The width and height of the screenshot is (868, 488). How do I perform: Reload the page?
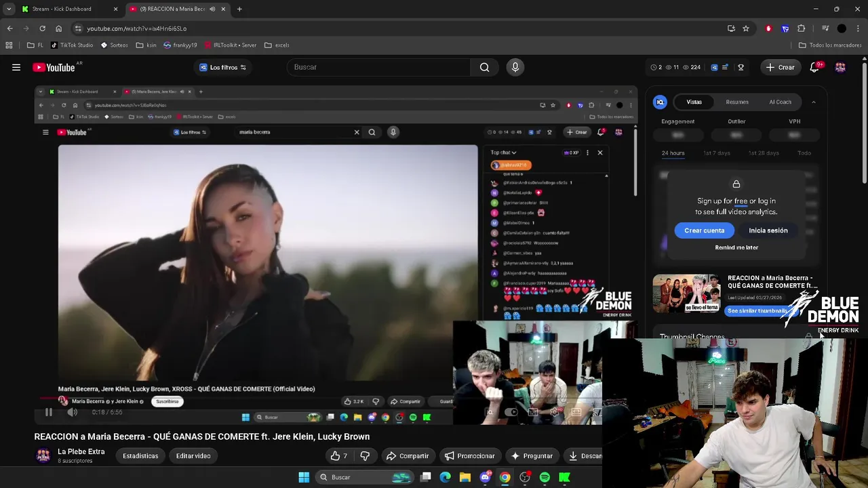point(42,28)
